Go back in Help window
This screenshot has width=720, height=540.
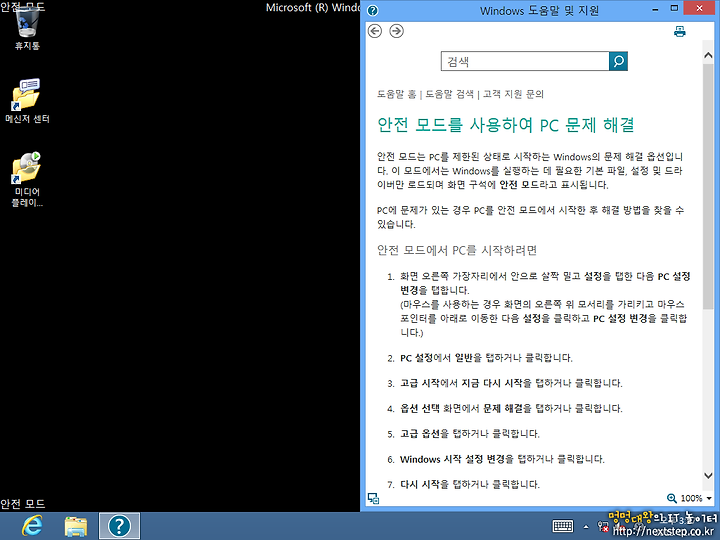(375, 31)
